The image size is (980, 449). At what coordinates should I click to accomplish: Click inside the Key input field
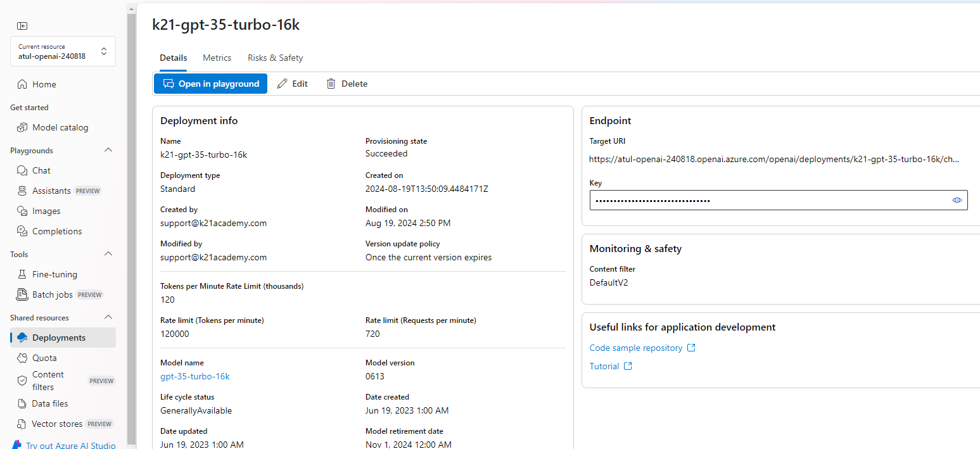pyautogui.click(x=767, y=200)
